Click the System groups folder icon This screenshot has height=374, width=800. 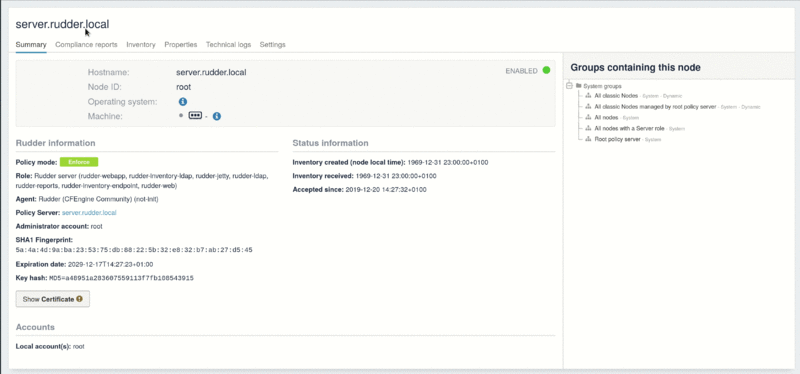click(579, 86)
